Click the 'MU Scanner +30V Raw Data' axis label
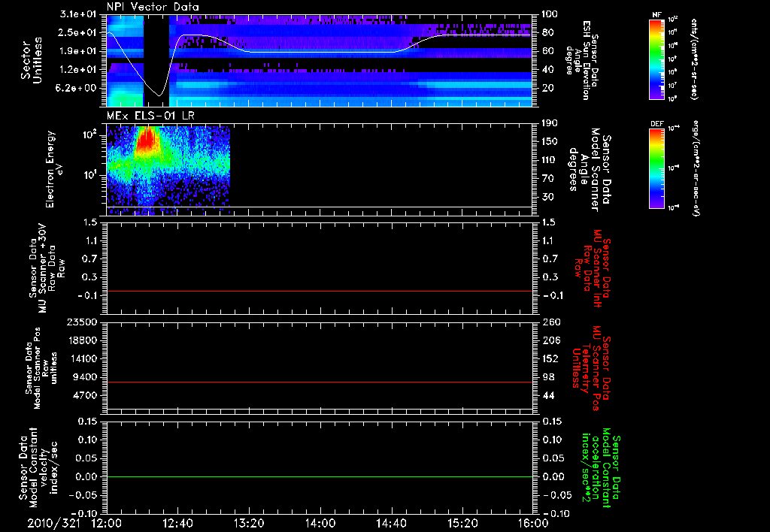The width and height of the screenshot is (770, 532). point(47,268)
